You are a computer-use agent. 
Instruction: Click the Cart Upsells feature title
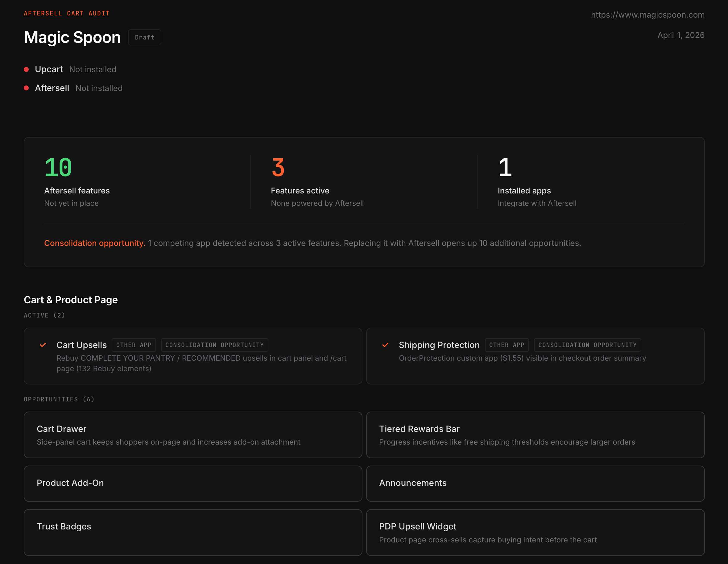click(82, 345)
